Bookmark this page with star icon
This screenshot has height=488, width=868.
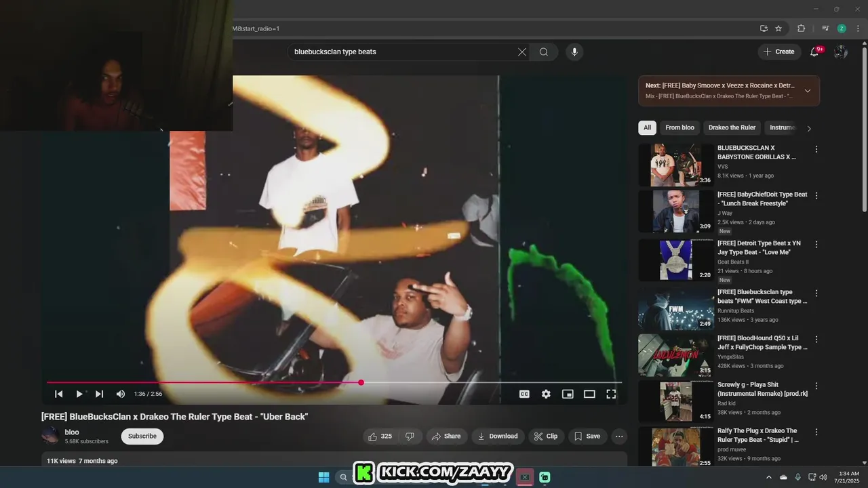778,28
